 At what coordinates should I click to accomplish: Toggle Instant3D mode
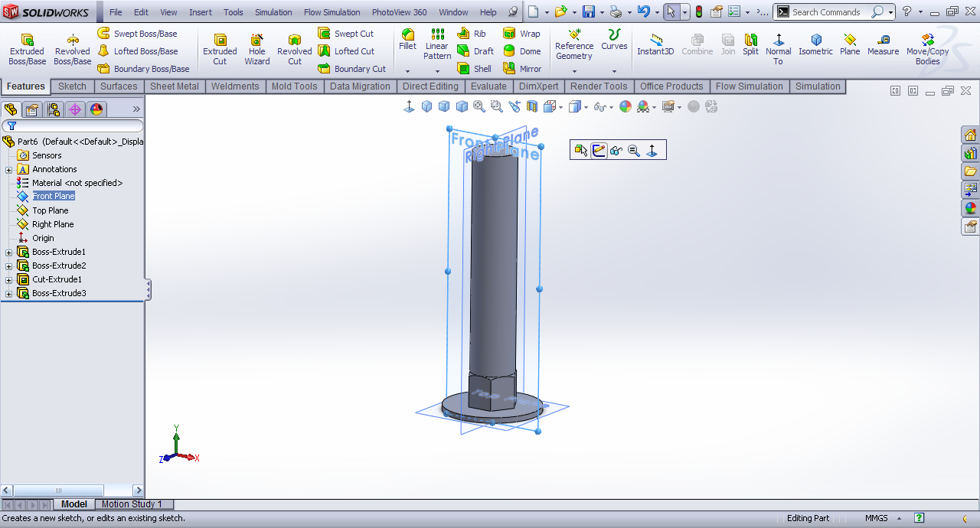655,44
